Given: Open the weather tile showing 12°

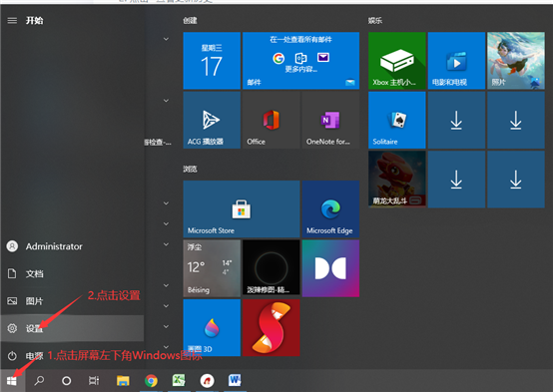Looking at the screenshot, I should point(212,268).
